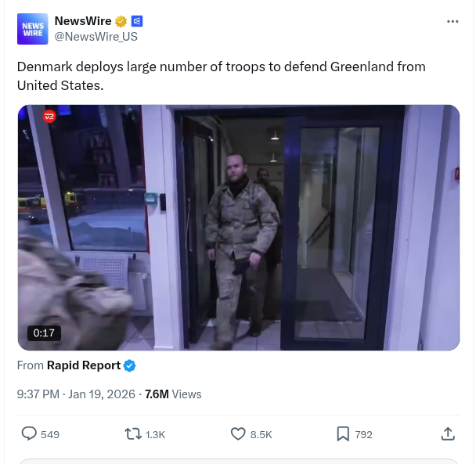Click the blue verified badge beside Rapid Report

coord(130,365)
